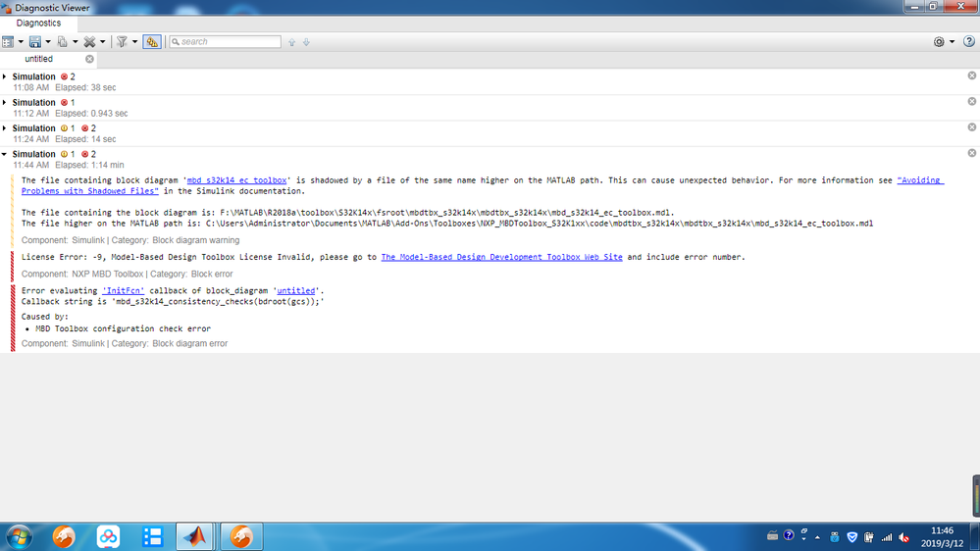This screenshot has width=980, height=551.
Task: Click the error icon of the 11:44 AM Simulation
Action: point(85,154)
